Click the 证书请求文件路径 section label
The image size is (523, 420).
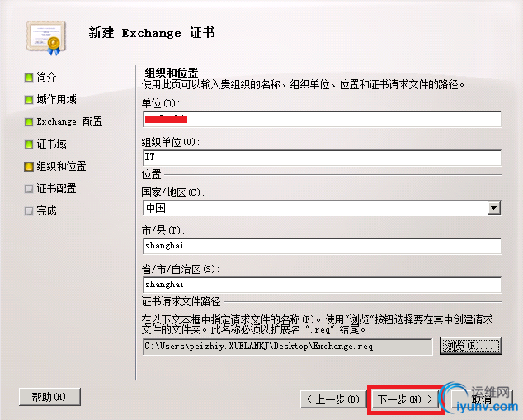(x=181, y=301)
